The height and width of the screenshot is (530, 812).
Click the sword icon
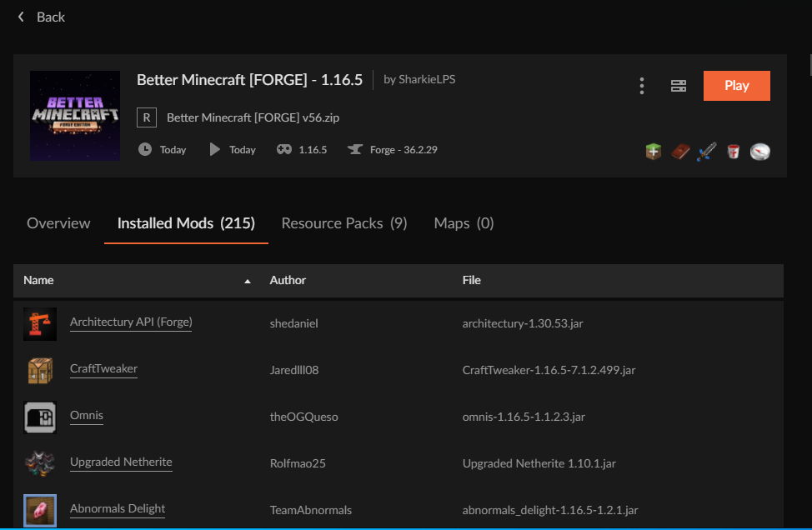point(707,151)
